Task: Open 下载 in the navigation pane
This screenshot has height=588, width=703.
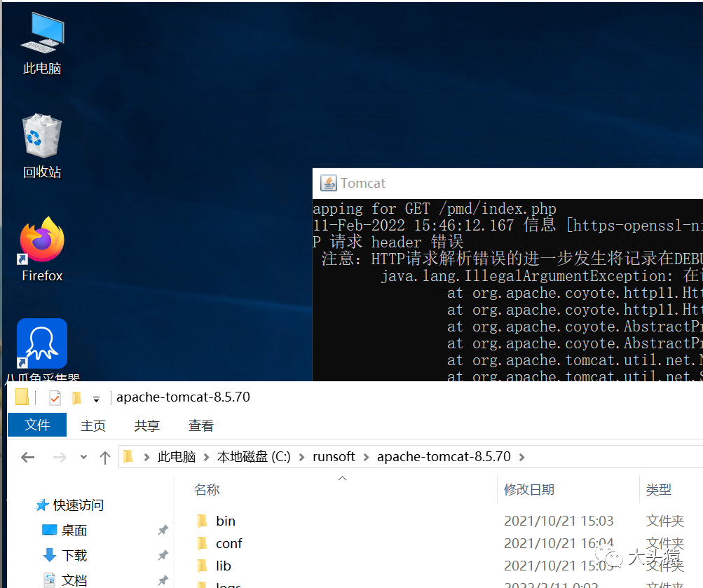Action: click(74, 555)
